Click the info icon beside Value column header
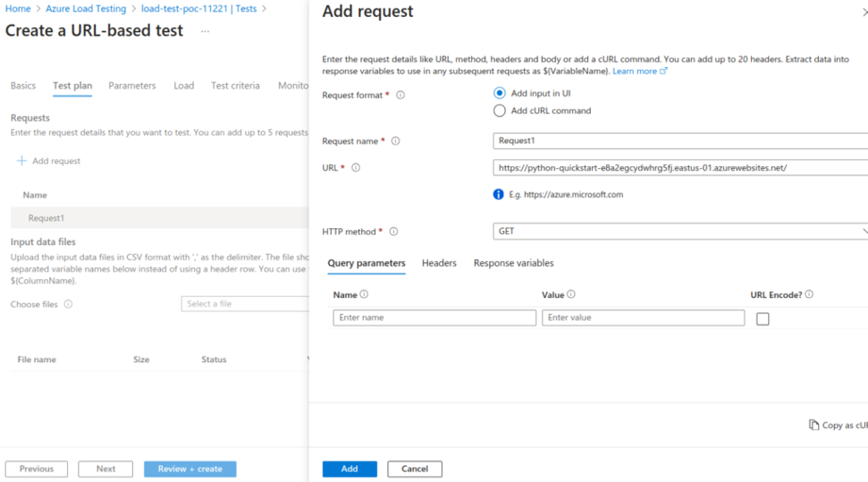 click(571, 294)
